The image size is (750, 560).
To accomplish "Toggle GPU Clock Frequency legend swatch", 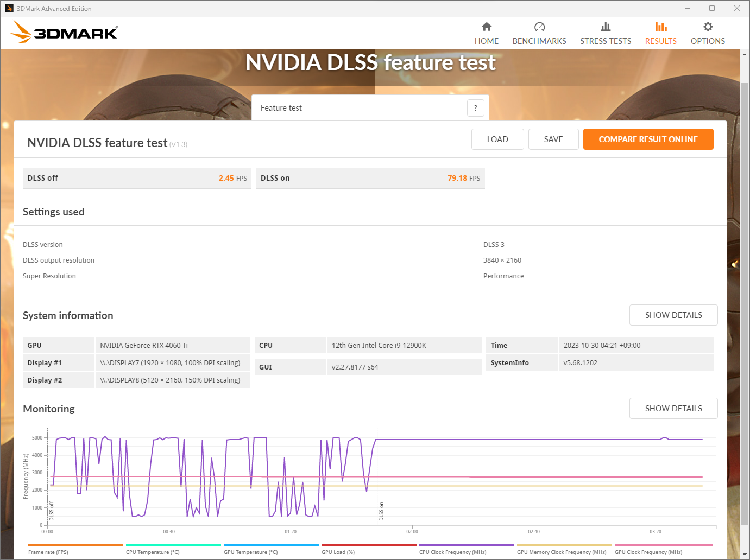I will [663, 545].
